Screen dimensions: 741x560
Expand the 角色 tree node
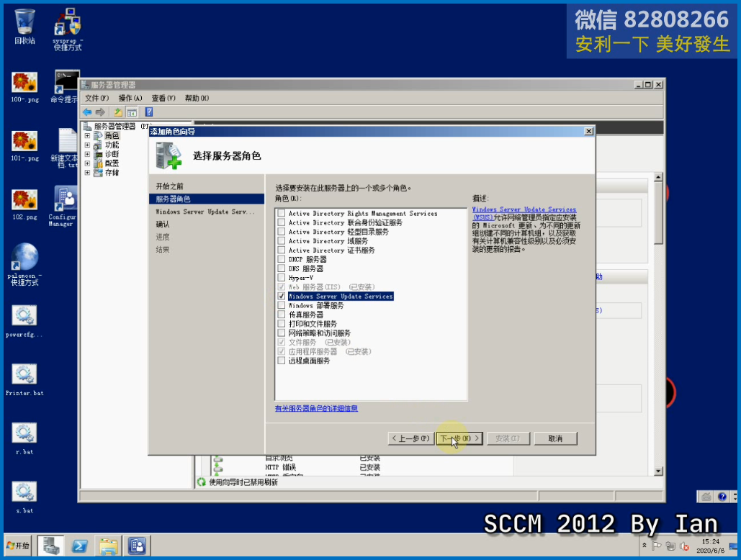tap(87, 135)
